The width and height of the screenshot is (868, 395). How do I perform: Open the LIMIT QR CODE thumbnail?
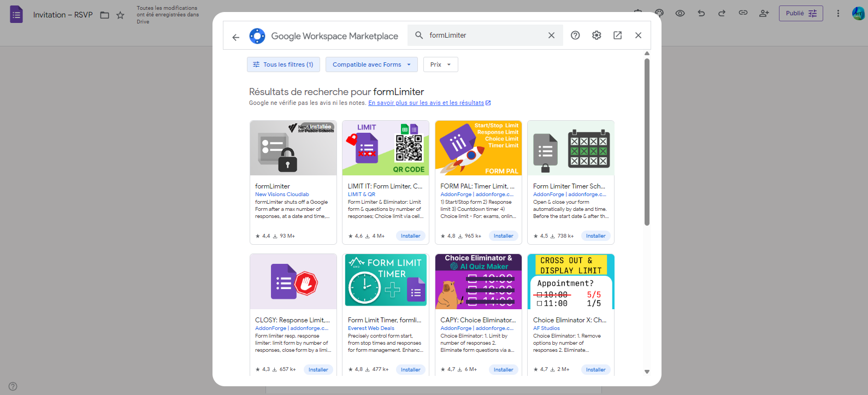click(x=386, y=148)
